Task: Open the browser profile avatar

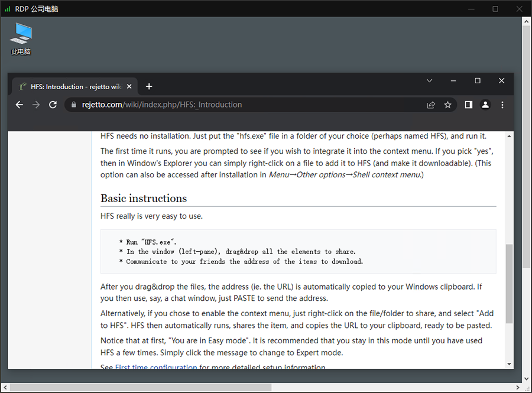Action: (x=485, y=105)
